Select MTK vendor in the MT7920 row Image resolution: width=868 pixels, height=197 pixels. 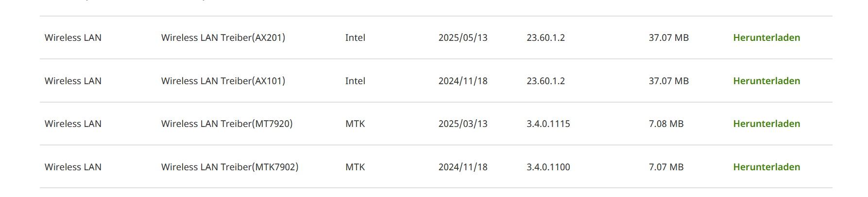click(x=355, y=124)
